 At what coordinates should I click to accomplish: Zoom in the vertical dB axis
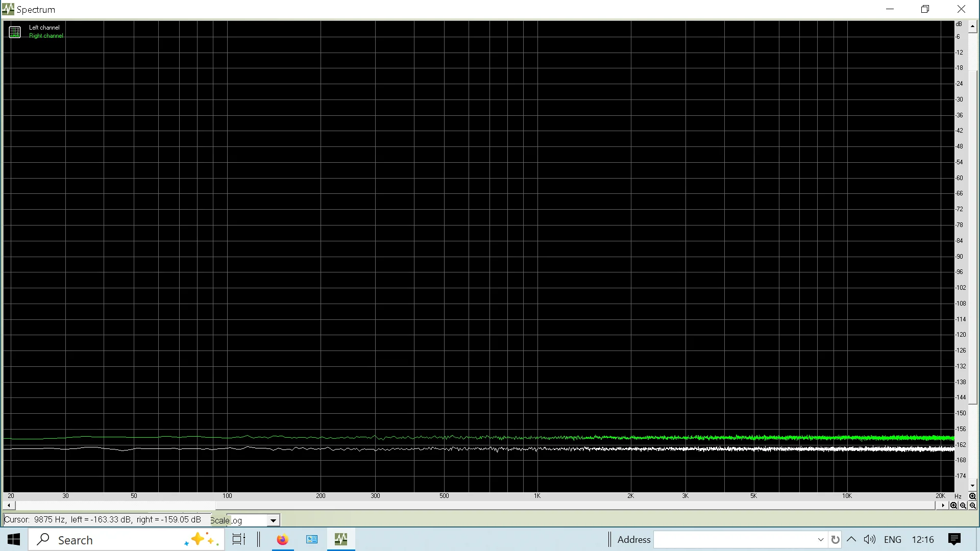pyautogui.click(x=972, y=496)
